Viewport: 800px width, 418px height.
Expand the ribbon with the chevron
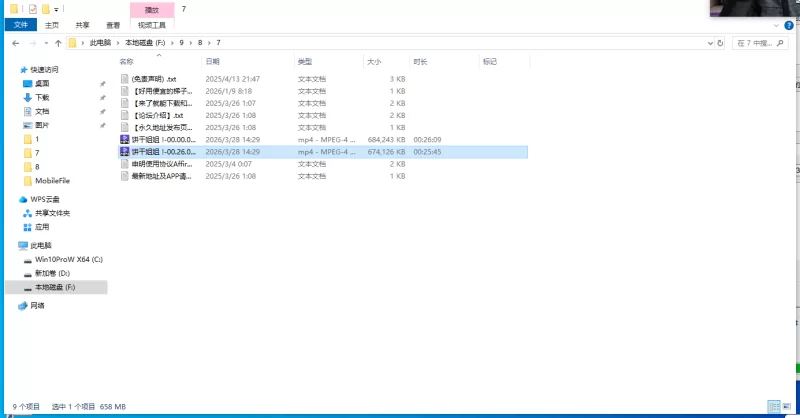(x=777, y=25)
